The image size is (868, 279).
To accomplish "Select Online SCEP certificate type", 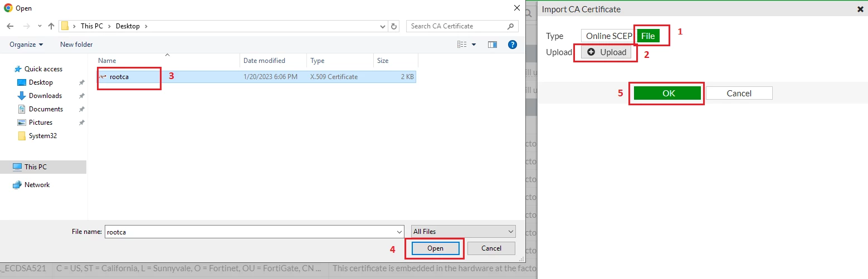I will [609, 36].
